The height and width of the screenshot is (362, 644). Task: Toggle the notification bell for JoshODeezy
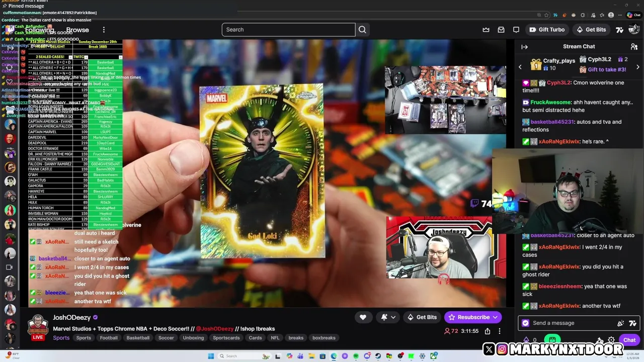[384, 317]
